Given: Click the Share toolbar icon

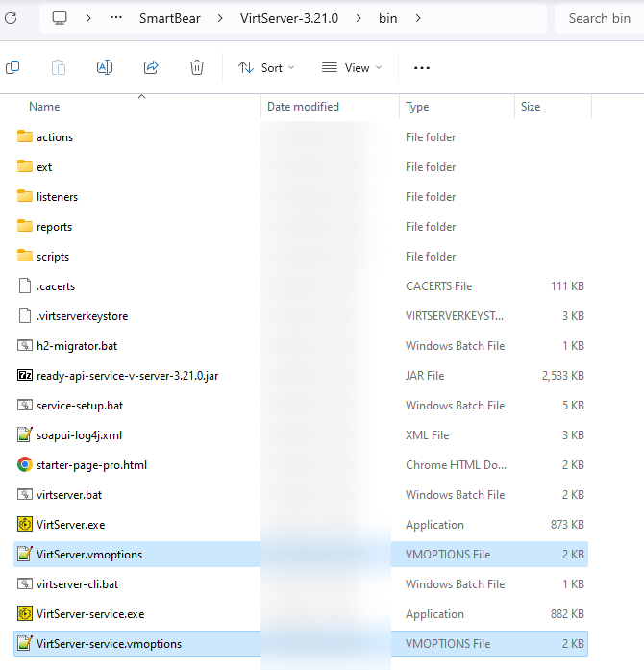Looking at the screenshot, I should click(x=151, y=67).
